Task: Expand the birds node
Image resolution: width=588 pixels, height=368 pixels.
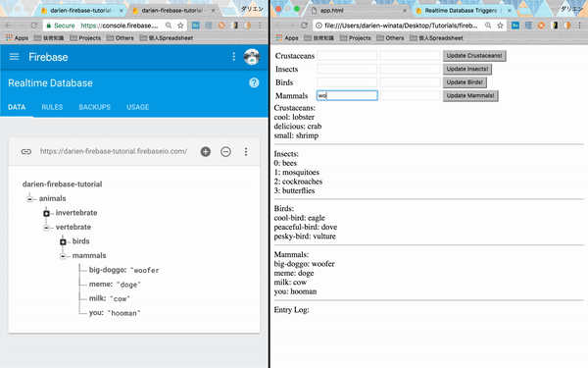Action: pyautogui.click(x=63, y=241)
